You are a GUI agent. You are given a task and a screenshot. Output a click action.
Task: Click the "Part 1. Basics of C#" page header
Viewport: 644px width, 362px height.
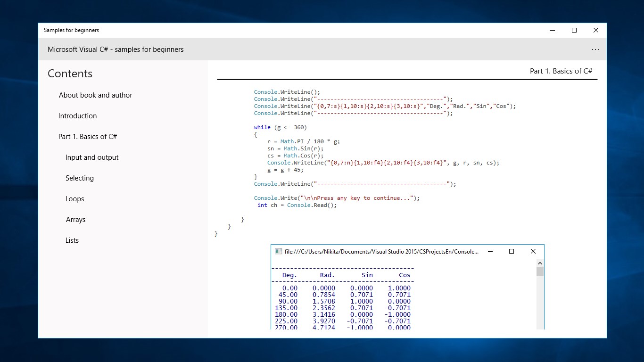click(x=561, y=71)
